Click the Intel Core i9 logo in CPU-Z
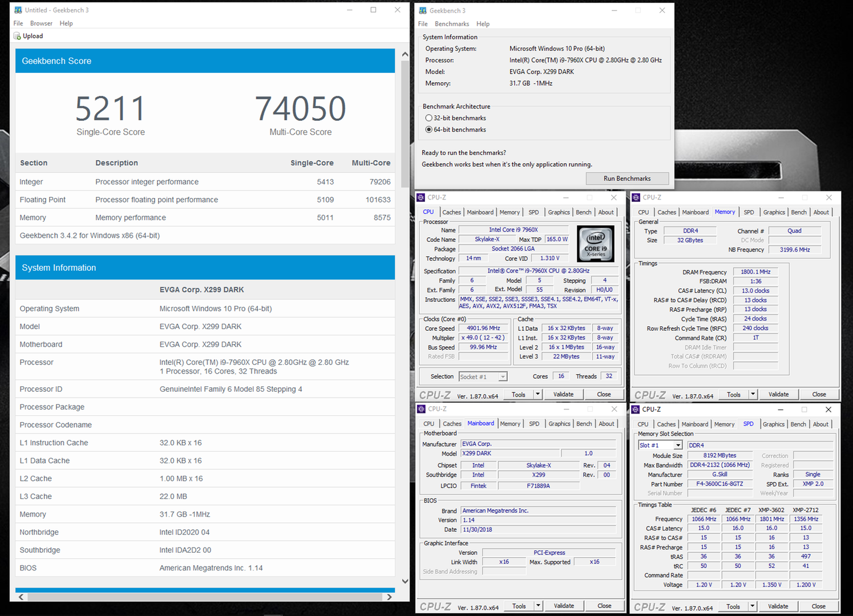Image resolution: width=853 pixels, height=616 pixels. click(x=596, y=244)
